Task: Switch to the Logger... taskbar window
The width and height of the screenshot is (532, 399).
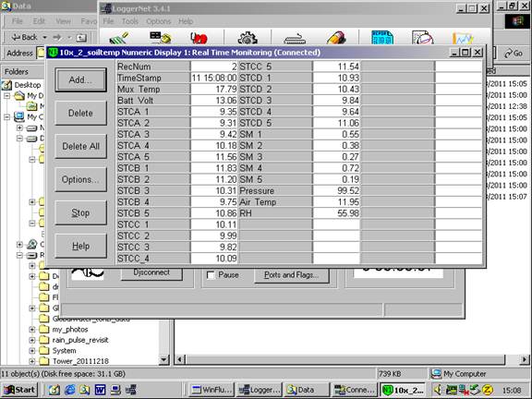Action: (260, 390)
